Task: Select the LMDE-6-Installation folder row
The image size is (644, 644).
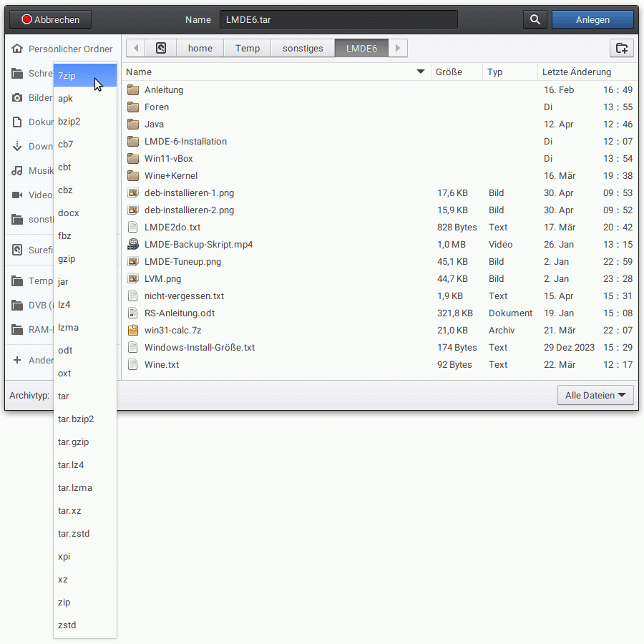Action: pyautogui.click(x=380, y=141)
